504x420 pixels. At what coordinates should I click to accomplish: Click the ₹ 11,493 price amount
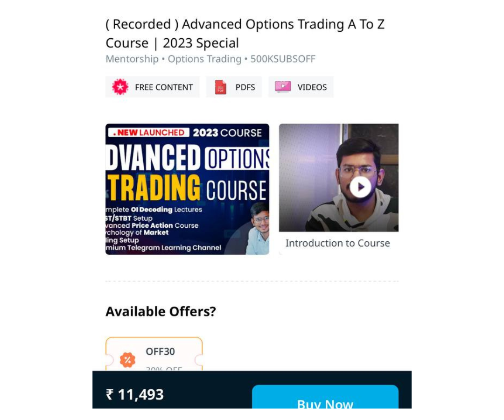135,394
